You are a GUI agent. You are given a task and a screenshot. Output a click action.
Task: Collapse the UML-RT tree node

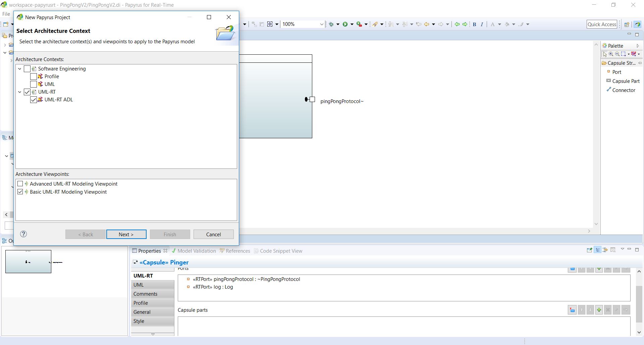20,92
